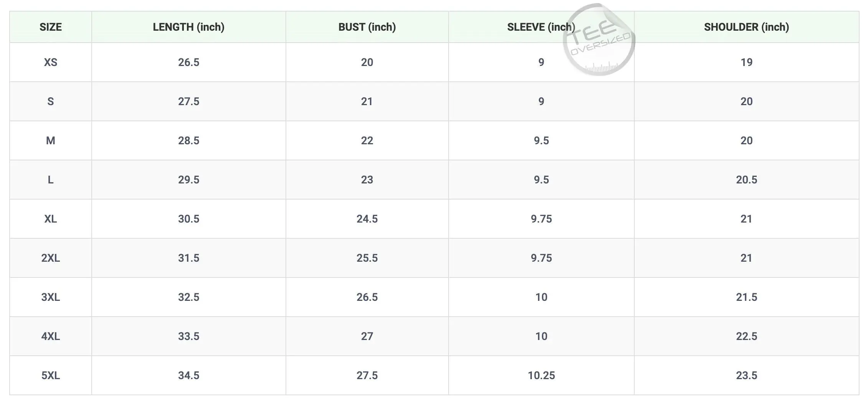Select the length value 29.5 for L
Screen dimensions: 868x406
pos(188,180)
